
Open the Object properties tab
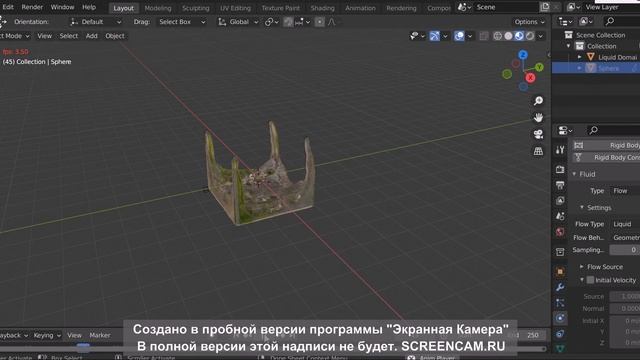[560, 271]
